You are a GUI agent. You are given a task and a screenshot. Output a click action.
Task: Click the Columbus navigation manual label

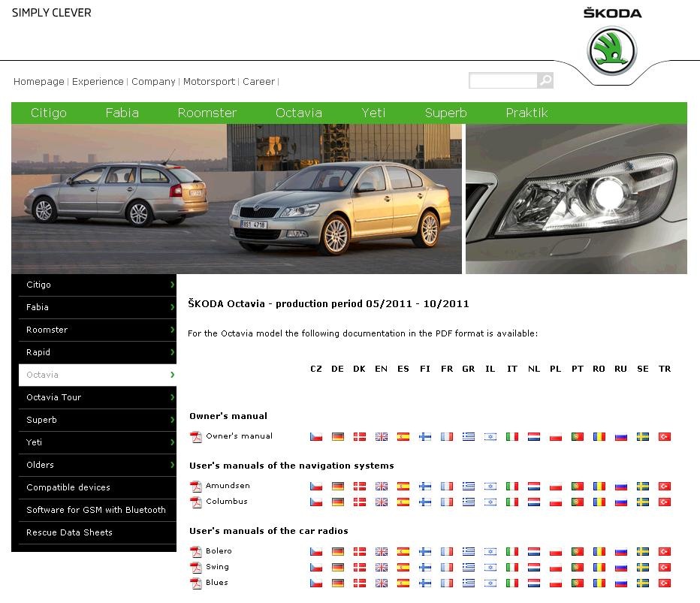227,501
